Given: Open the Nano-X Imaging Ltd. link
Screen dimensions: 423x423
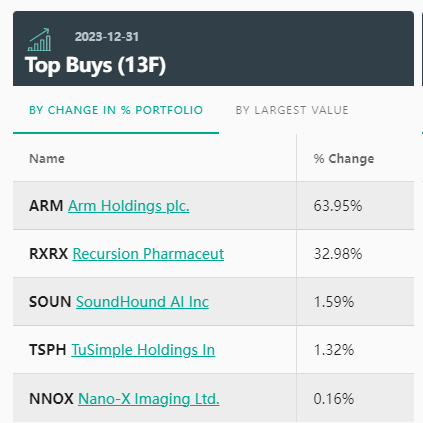Looking at the screenshot, I should pos(149,398).
